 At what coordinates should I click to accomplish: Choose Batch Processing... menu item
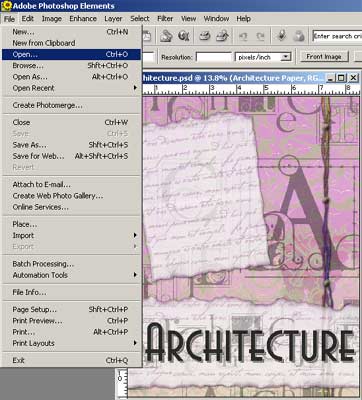(71, 264)
